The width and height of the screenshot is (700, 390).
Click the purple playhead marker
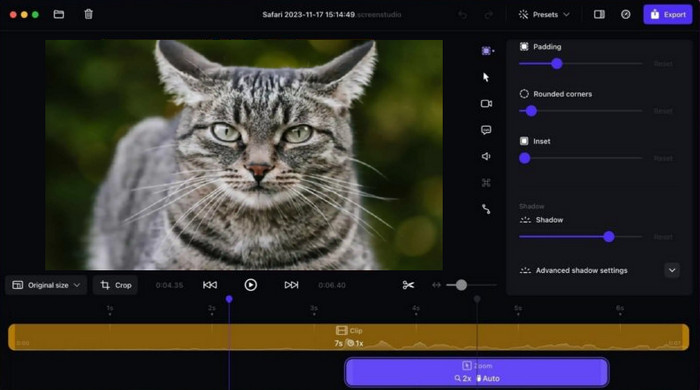pos(229,299)
